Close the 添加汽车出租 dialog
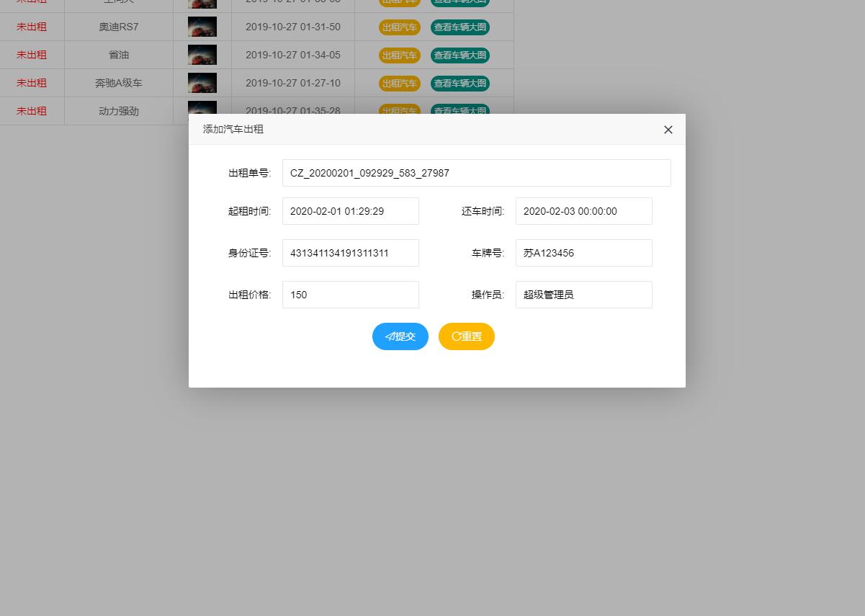Image resolution: width=865 pixels, height=616 pixels. [668, 130]
